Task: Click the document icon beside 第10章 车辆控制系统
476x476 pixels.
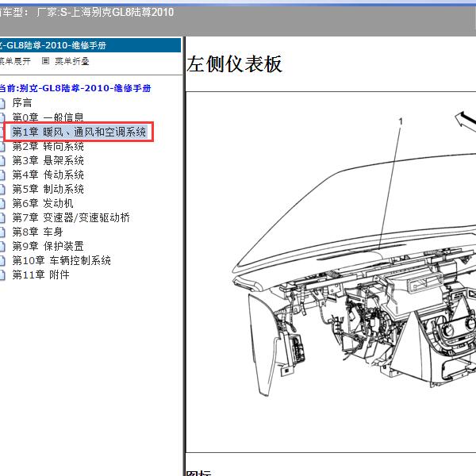Action: tap(2, 260)
